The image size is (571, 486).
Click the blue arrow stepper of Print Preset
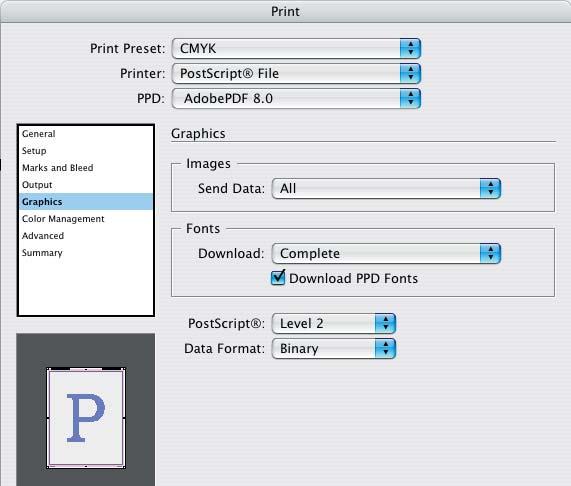tap(410, 48)
